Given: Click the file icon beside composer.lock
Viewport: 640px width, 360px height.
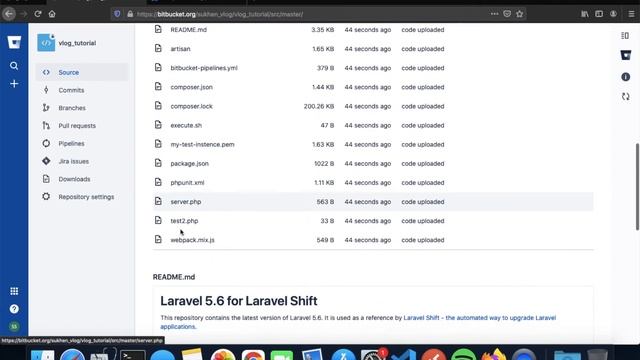Looking at the screenshot, I should click(158, 106).
